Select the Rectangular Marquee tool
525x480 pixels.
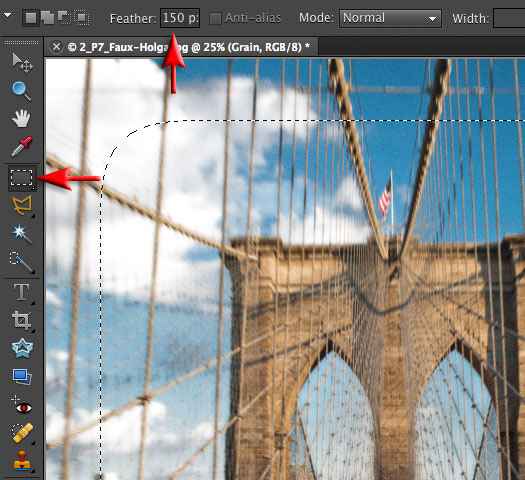click(x=22, y=178)
